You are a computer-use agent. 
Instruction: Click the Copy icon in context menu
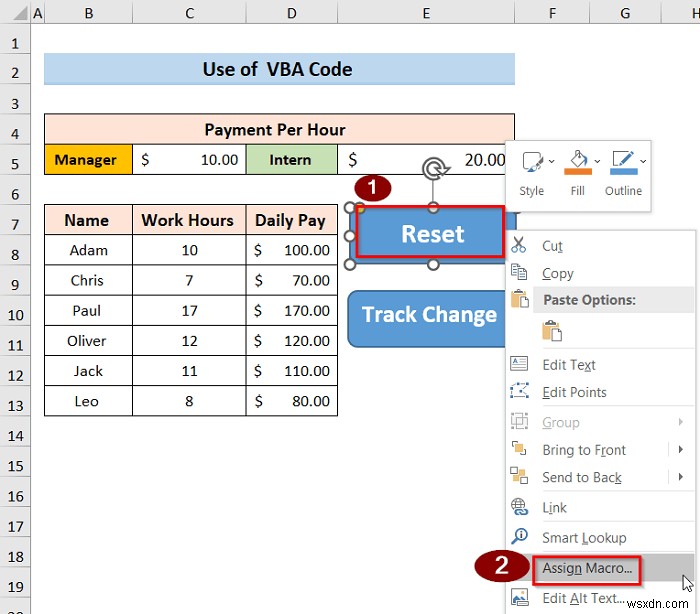(519, 272)
